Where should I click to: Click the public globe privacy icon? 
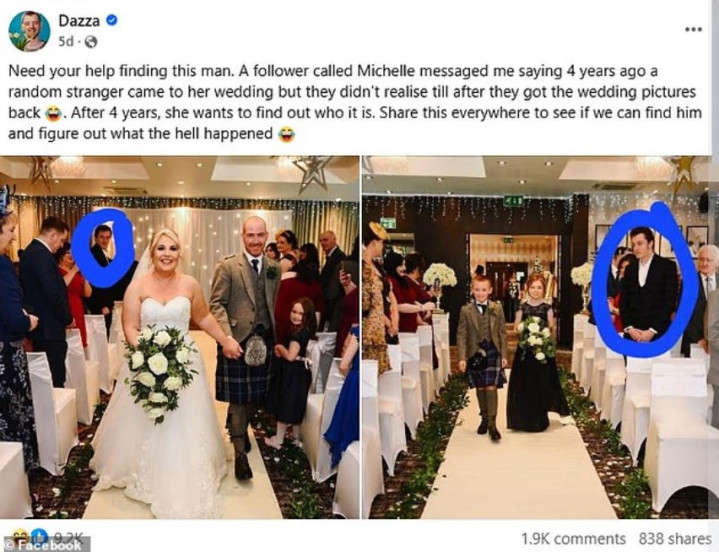pyautogui.click(x=91, y=42)
